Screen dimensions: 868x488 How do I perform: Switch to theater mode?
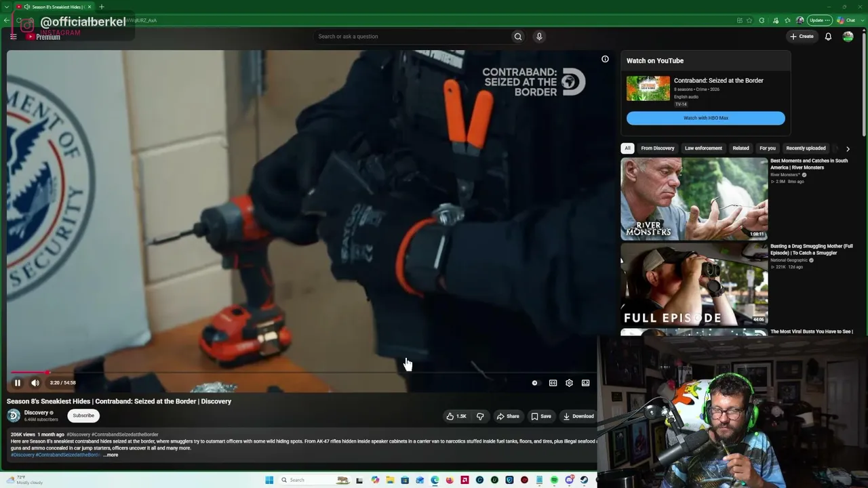[x=585, y=383]
